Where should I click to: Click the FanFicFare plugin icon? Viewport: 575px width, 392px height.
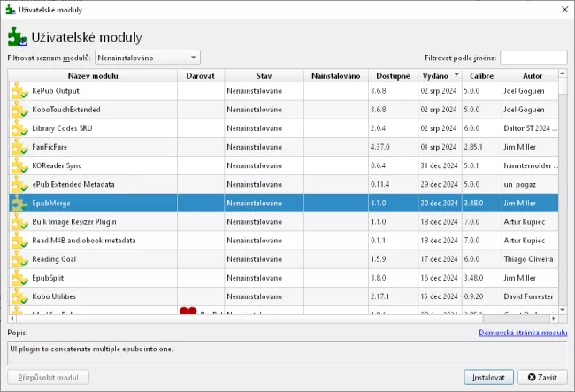coord(19,147)
